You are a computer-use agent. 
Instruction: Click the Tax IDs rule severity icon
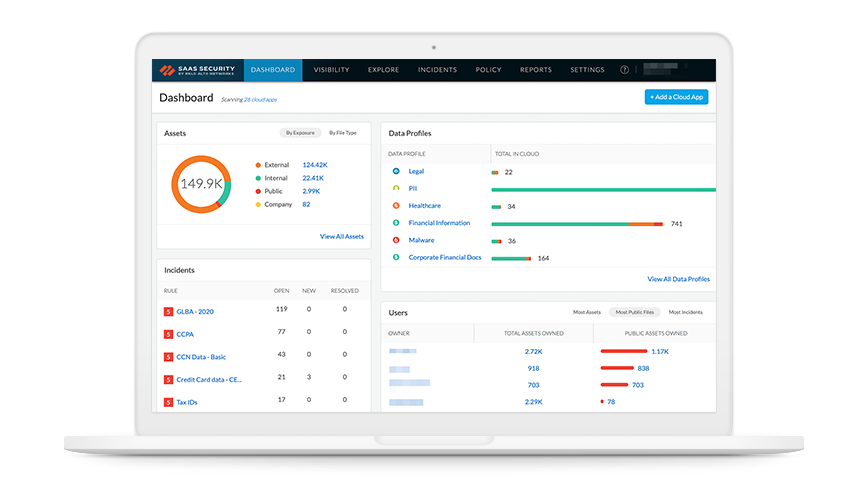(x=168, y=402)
